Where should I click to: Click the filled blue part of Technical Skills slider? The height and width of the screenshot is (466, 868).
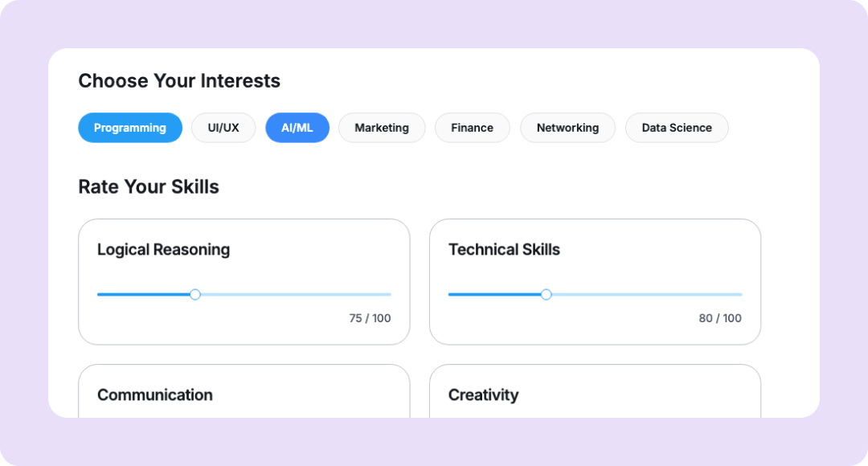(495, 295)
